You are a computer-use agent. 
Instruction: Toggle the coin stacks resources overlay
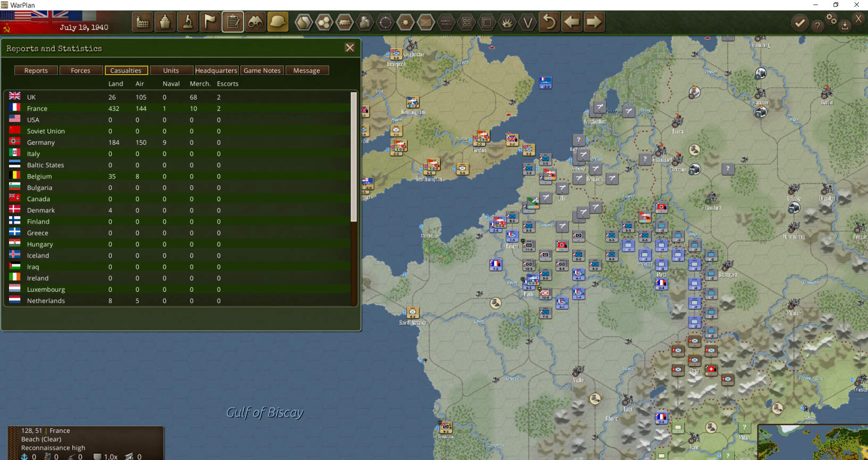[365, 22]
